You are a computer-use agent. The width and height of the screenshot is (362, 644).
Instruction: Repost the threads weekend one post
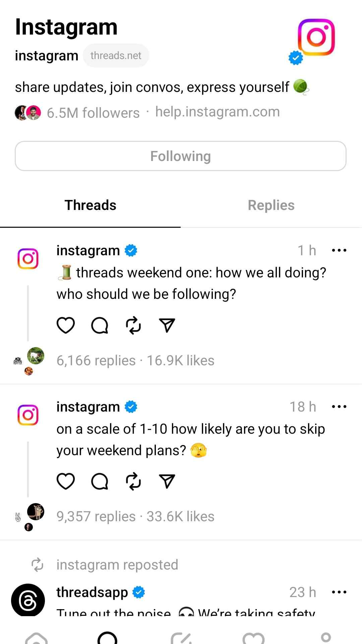pos(133,325)
